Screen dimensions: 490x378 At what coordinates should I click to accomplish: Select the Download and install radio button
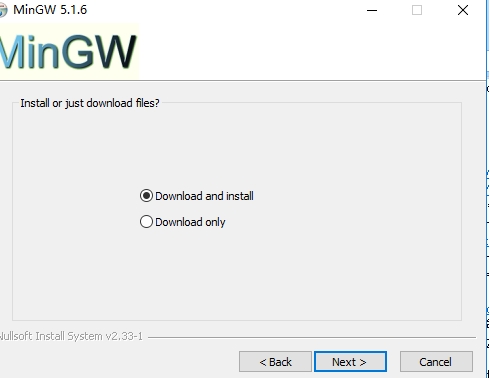(146, 196)
